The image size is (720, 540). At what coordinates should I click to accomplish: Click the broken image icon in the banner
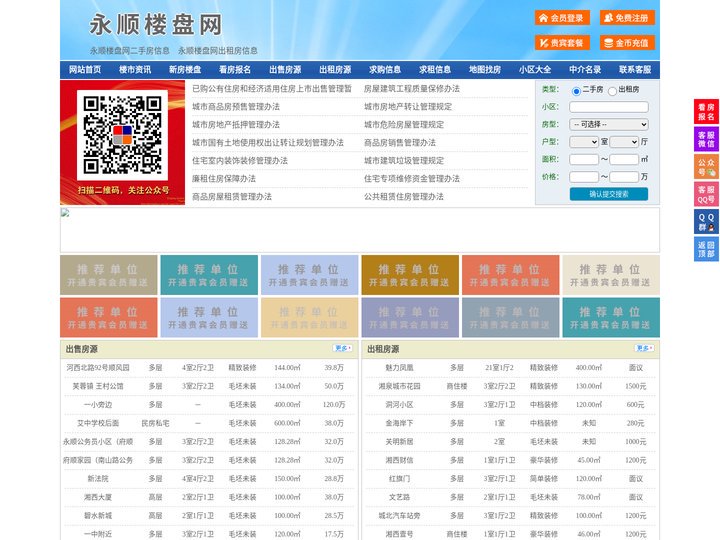[x=65, y=213]
